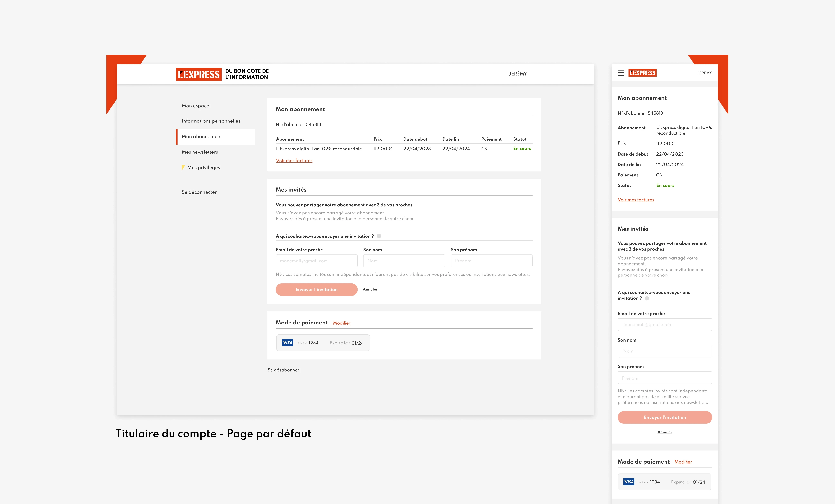Click the L'Express logo in desktop header
This screenshot has width=835, height=504.
pyautogui.click(x=199, y=74)
